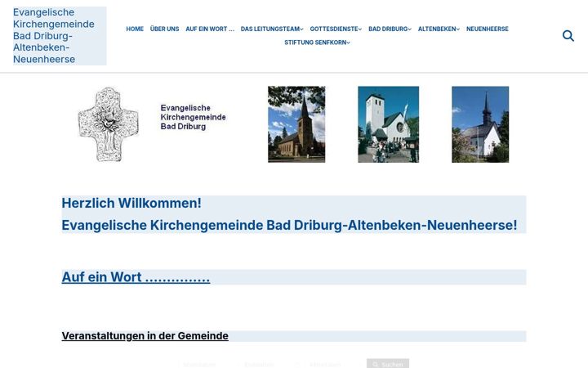Click the cross emblem drawing

click(109, 124)
